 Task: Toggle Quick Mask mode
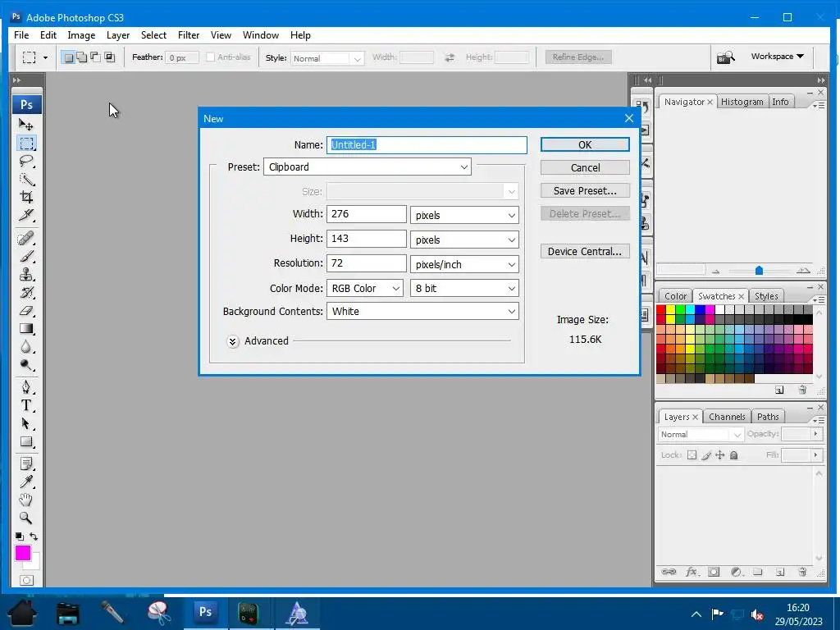pos(26,580)
